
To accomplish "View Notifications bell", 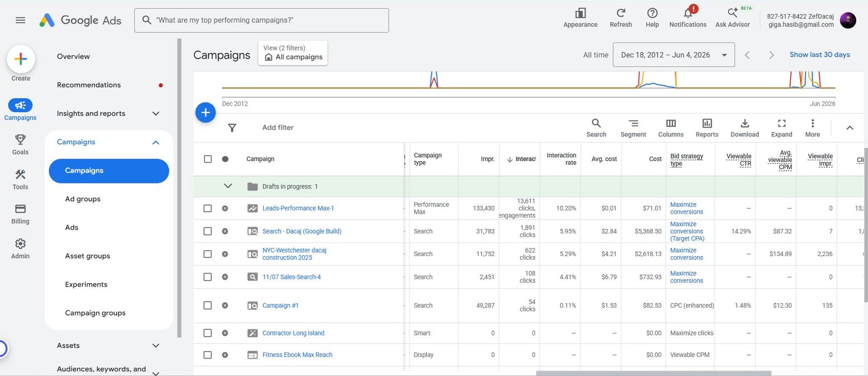I will (x=688, y=17).
